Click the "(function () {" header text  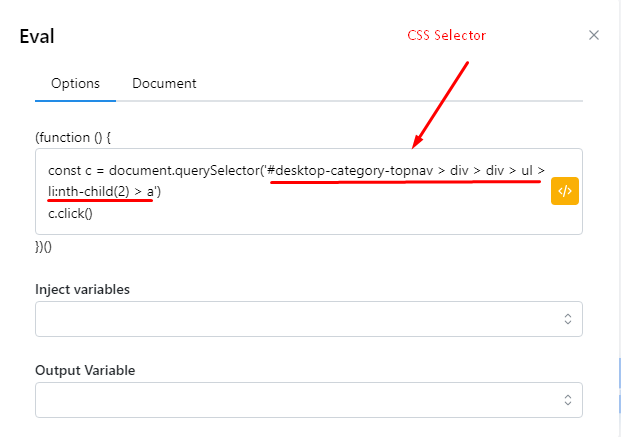(77, 136)
